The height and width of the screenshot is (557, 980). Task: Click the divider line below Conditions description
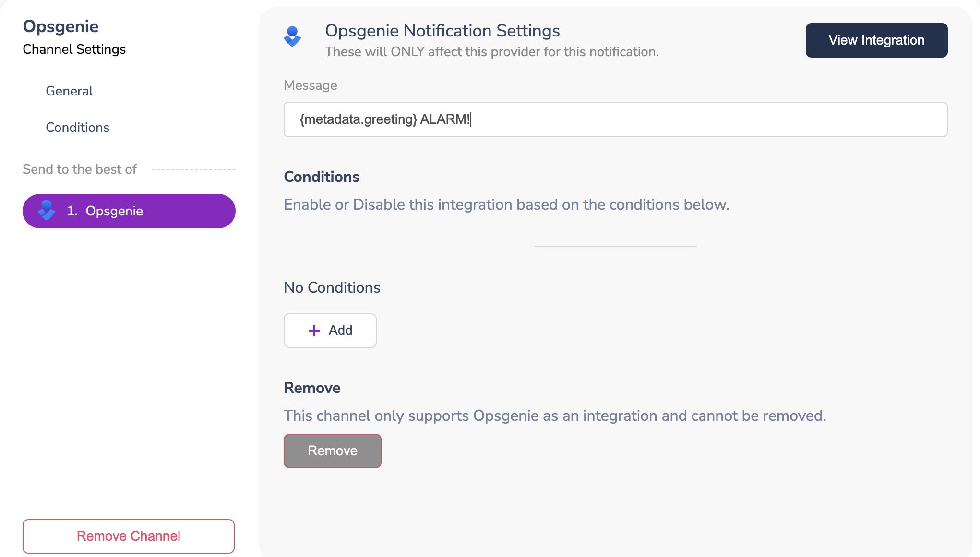pyautogui.click(x=615, y=246)
